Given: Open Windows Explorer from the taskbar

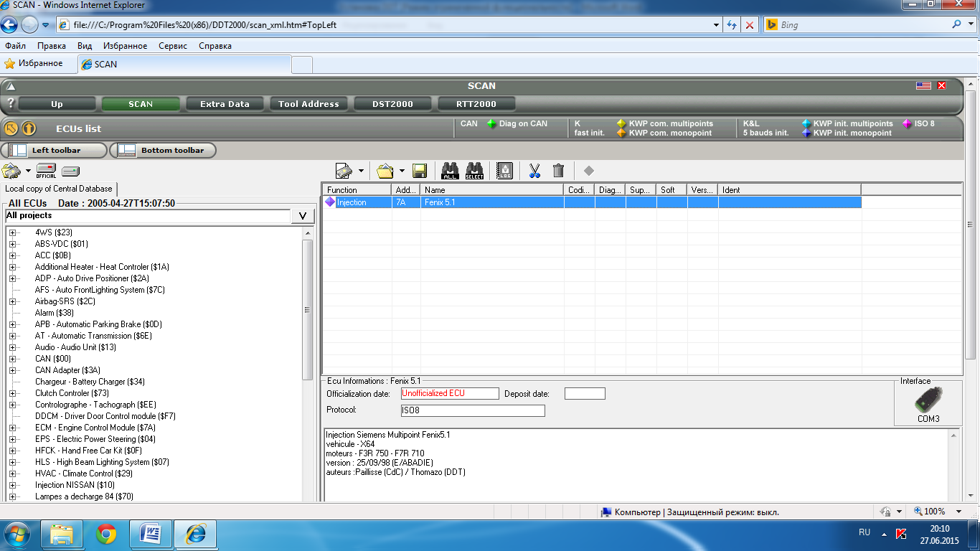Looking at the screenshot, I should click(x=62, y=534).
